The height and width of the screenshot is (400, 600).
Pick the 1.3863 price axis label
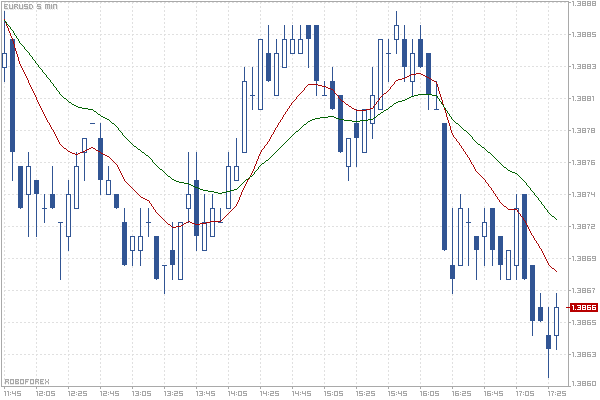click(584, 354)
